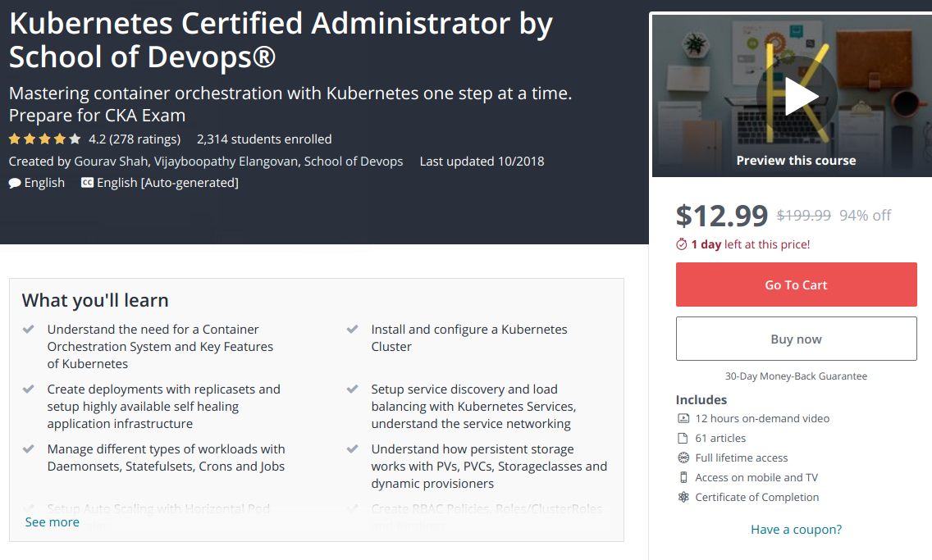The image size is (932, 560).
Task: Click the alarm clock timer icon
Action: (681, 244)
